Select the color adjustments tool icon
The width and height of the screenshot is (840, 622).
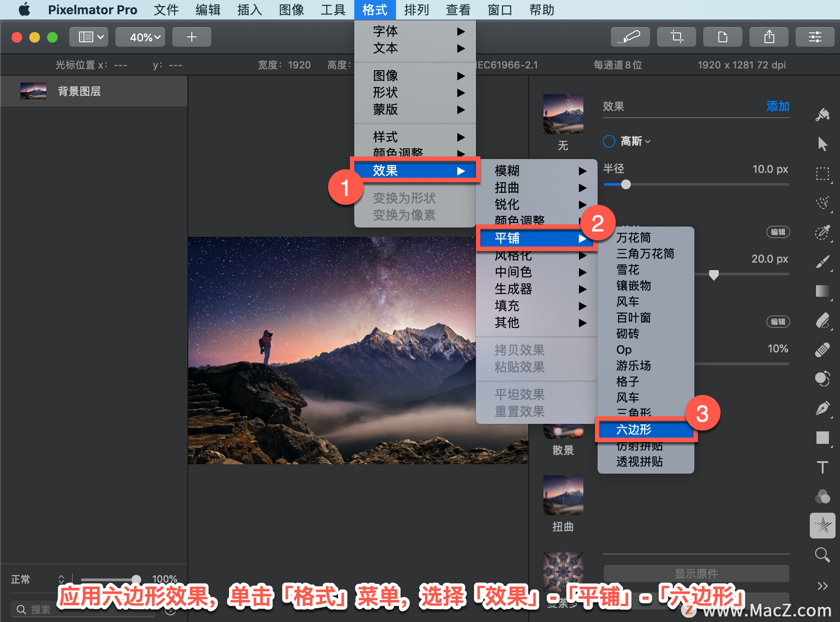pos(823,379)
